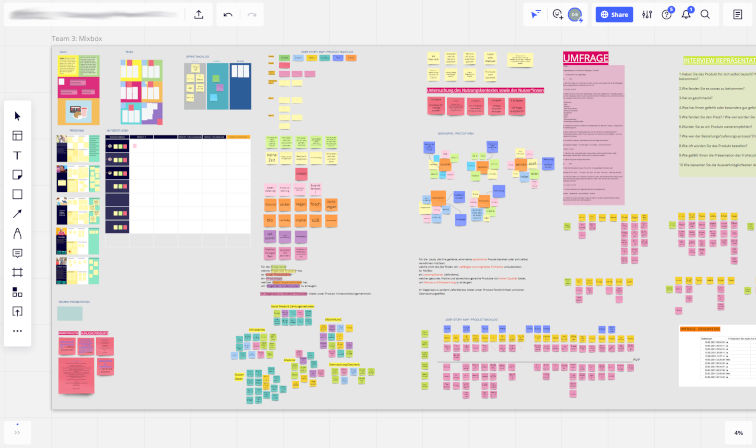Pick the Sticky note tool
Image resolution: width=756 pixels, height=448 pixels.
[17, 175]
